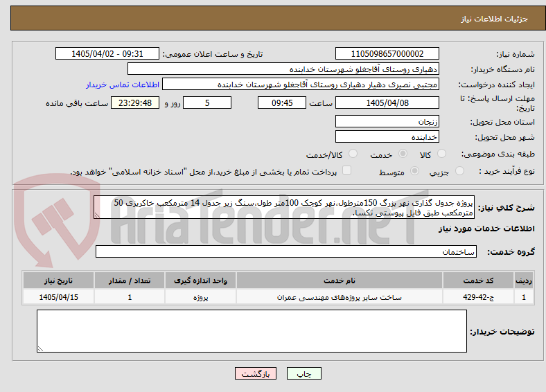
Task: Click the unit cell پروژه
Action: (x=200, y=297)
